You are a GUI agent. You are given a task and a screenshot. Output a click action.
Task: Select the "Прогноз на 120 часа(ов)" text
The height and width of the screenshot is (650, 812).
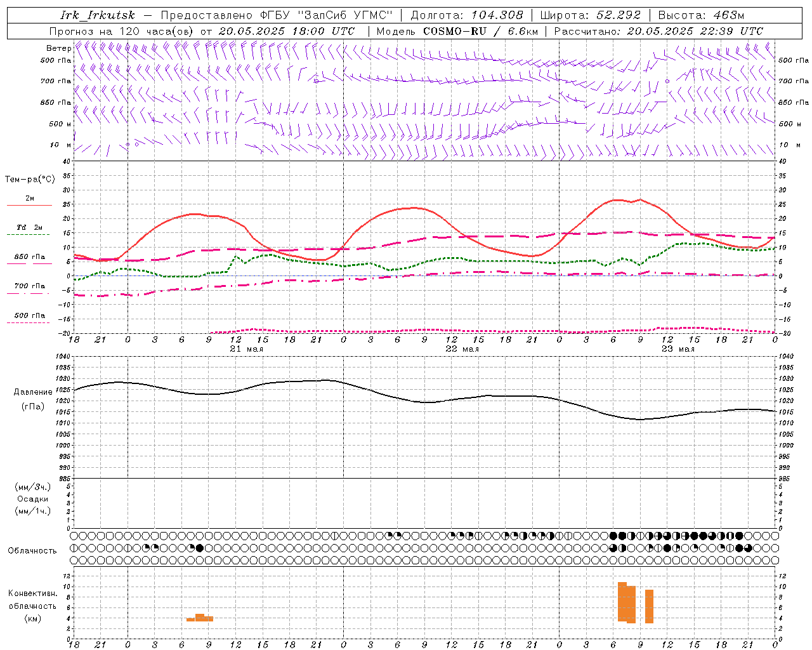tap(122, 31)
